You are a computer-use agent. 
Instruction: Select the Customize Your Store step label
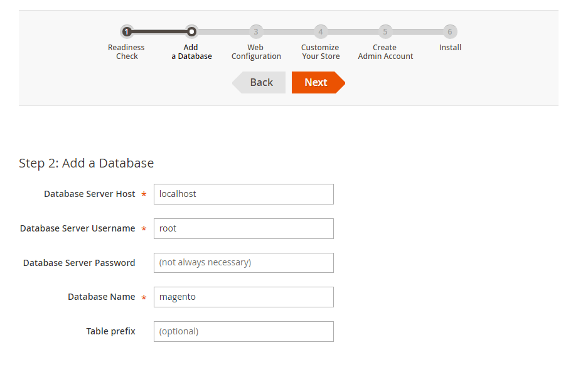coord(320,52)
